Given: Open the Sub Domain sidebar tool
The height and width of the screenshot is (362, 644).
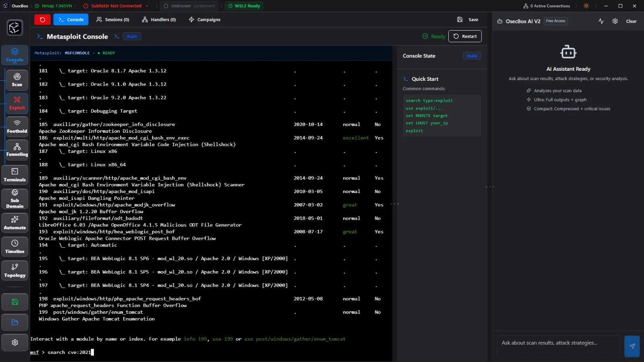Looking at the screenshot, I should click(15, 199).
